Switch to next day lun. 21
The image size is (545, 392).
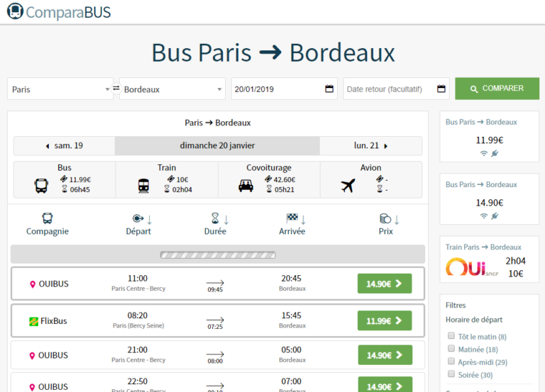coord(371,146)
